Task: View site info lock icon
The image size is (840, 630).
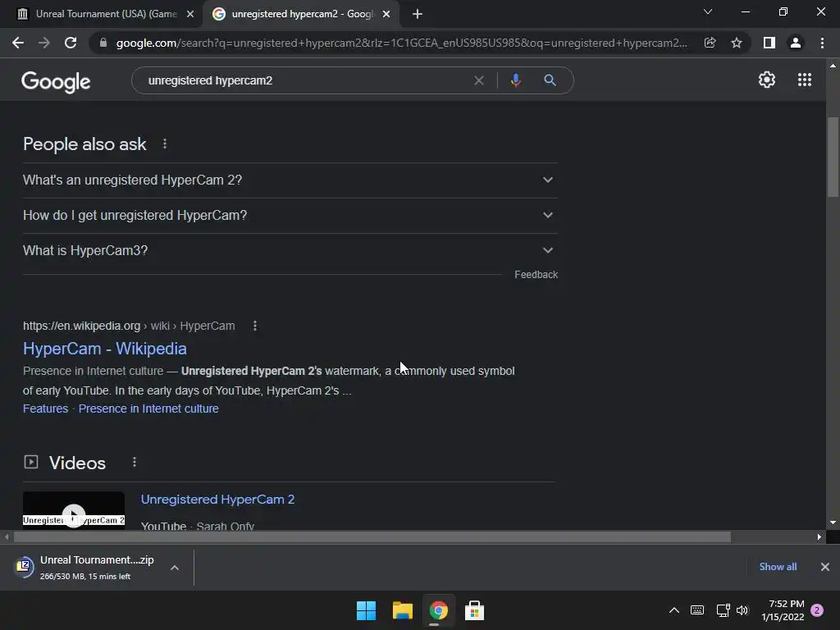Action: [x=103, y=43]
